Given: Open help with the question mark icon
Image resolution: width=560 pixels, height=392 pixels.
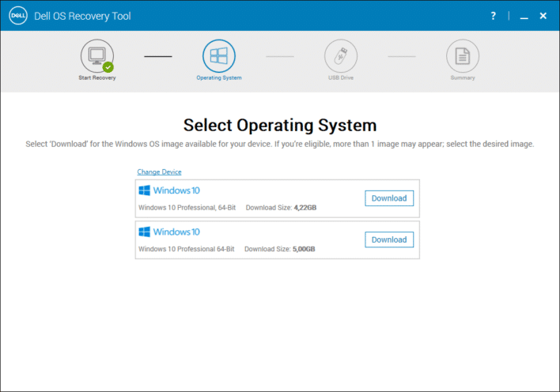Looking at the screenshot, I should click(x=494, y=16).
